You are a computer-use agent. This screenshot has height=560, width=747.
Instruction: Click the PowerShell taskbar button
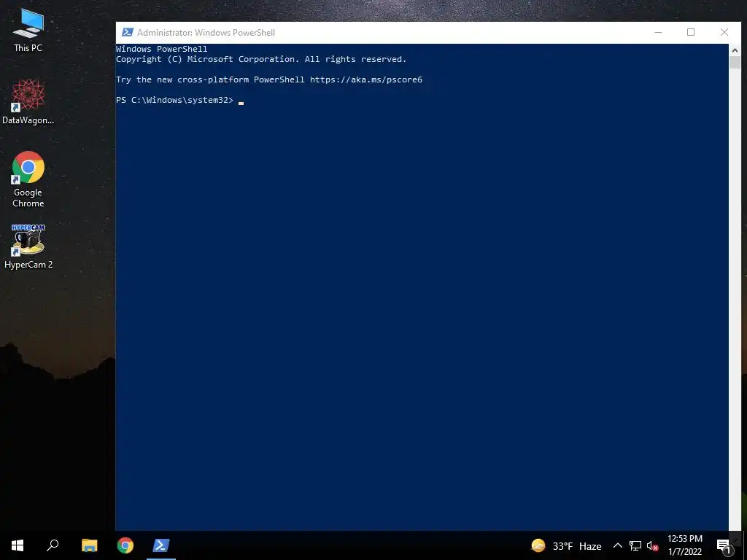tap(161, 545)
